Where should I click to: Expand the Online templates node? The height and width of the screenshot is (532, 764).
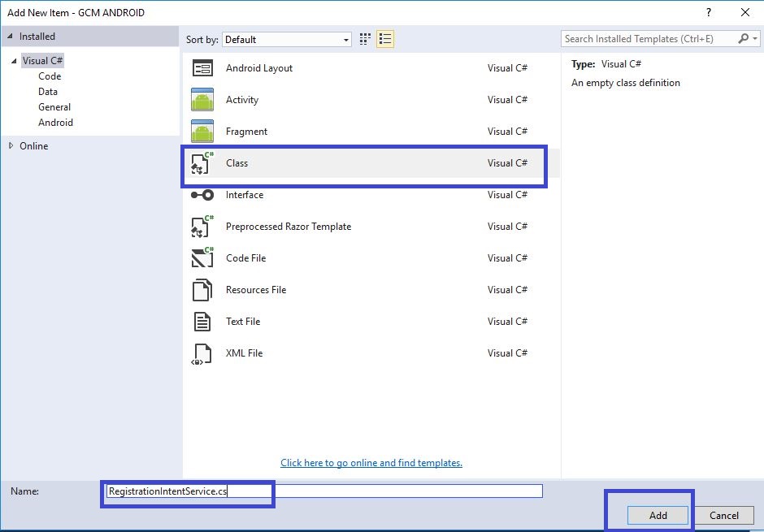(x=11, y=146)
